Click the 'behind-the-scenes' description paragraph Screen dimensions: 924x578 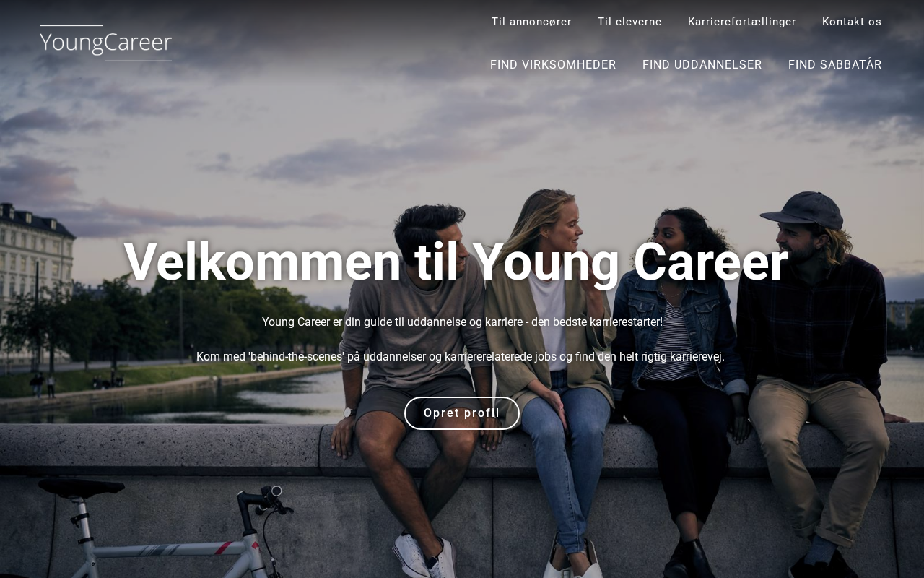pyautogui.click(x=461, y=356)
